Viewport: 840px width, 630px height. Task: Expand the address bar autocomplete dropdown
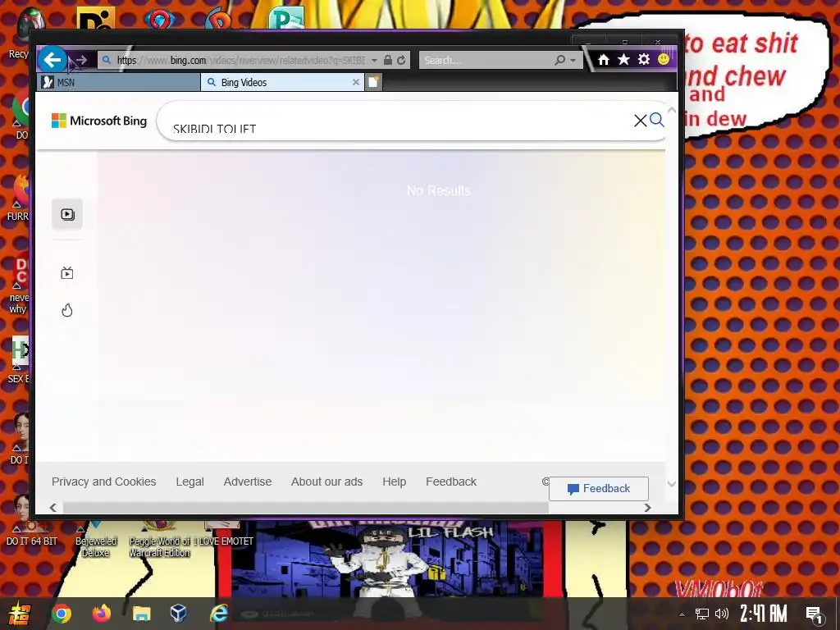(x=374, y=61)
